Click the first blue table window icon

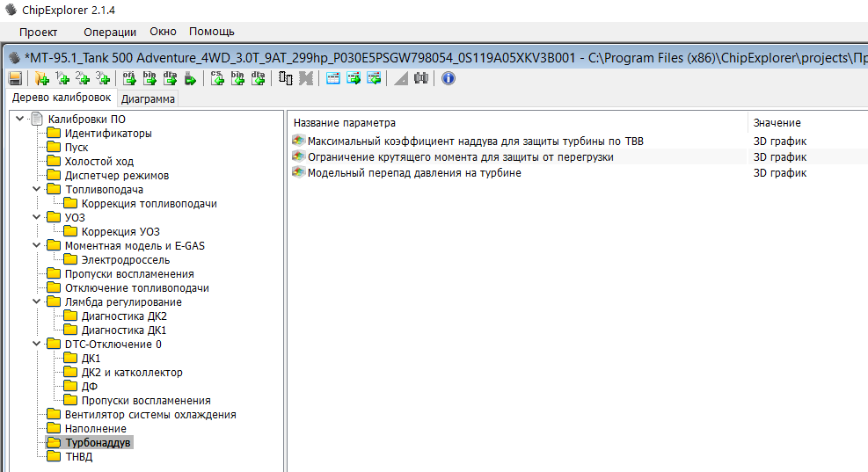[x=333, y=78]
